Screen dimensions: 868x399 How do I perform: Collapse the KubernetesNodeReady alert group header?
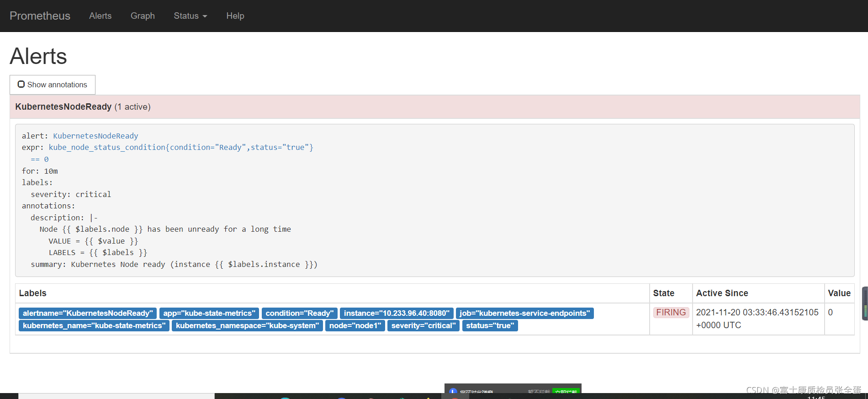[x=434, y=106]
